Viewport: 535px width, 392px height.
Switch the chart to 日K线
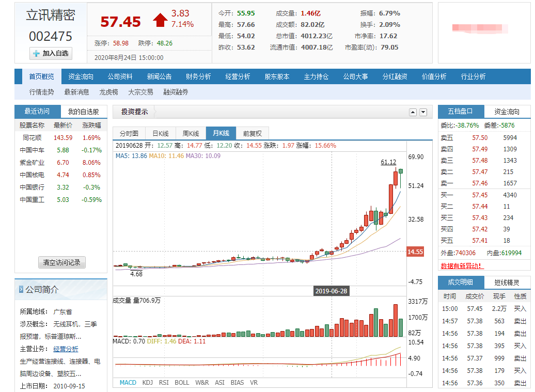coord(161,133)
